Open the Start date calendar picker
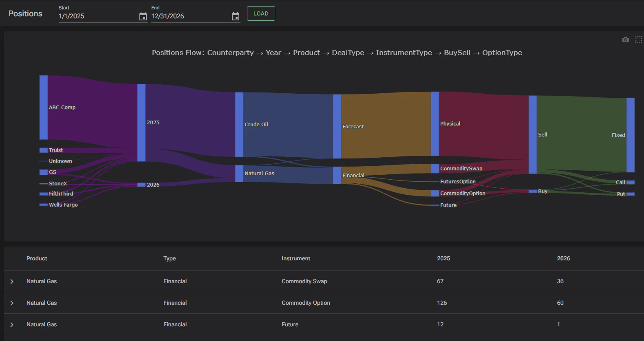Image resolution: width=644 pixels, height=341 pixels. coord(143,16)
